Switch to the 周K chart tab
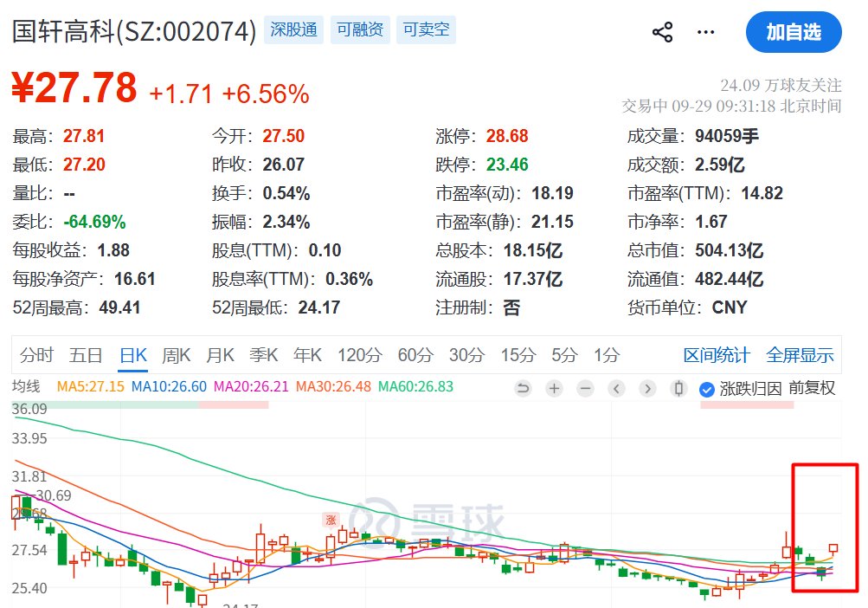The height and width of the screenshot is (608, 868). pos(177,355)
